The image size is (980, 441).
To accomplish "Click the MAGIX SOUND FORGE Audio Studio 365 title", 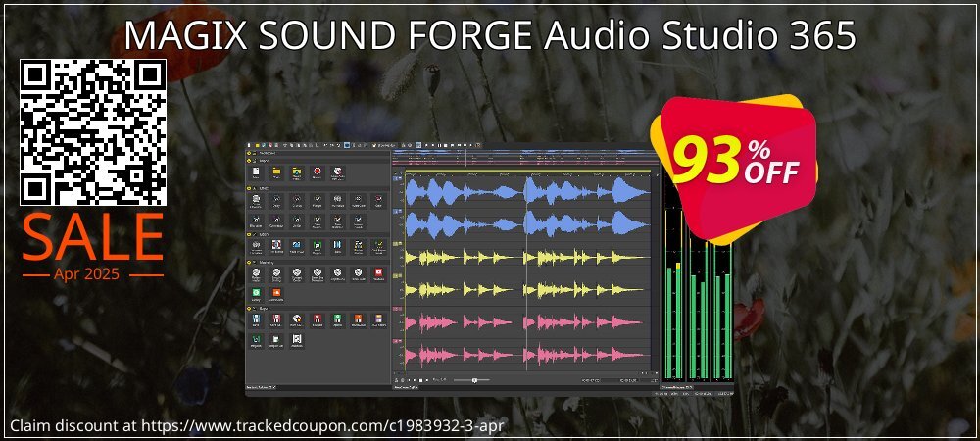I will 490,37.
